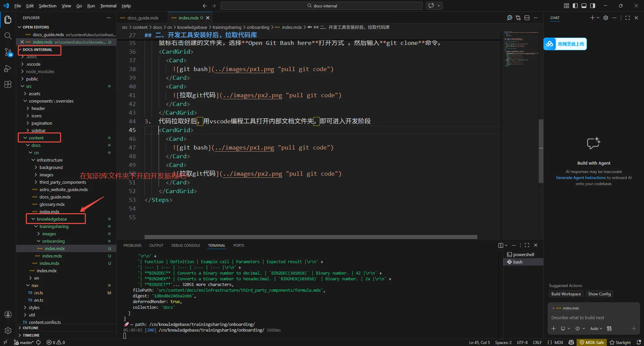Click the Synchronize Changes icon in status bar
This screenshot has width=644, height=346.
click(x=39, y=342)
